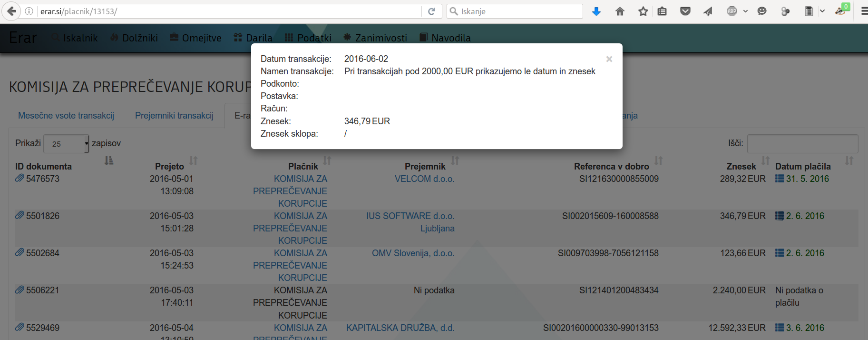
Task: Open the paperclip attachment for document 5502684
Action: pos(20,252)
